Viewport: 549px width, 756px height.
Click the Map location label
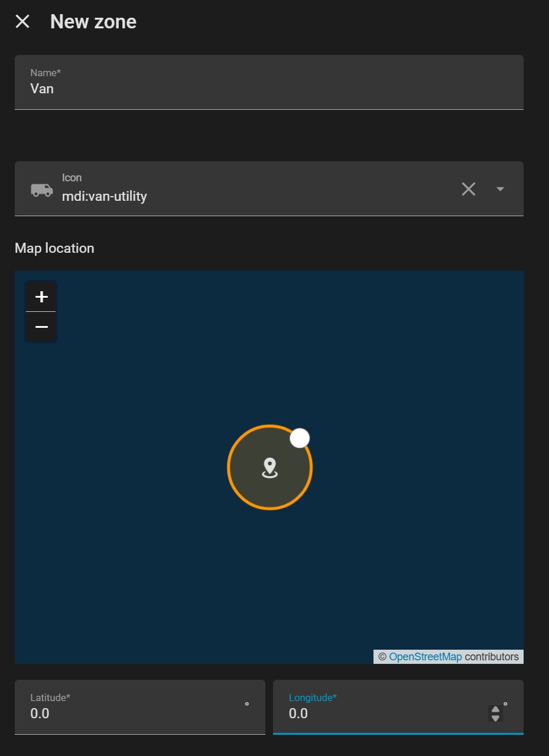pos(54,248)
